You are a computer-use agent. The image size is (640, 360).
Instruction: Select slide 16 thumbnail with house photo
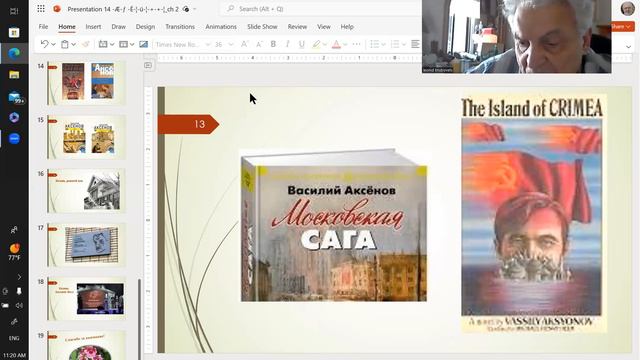87,191
